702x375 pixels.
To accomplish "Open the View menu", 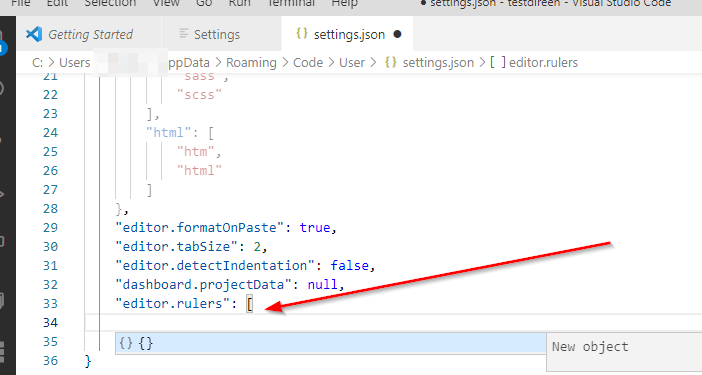I will pyautogui.click(x=167, y=3).
